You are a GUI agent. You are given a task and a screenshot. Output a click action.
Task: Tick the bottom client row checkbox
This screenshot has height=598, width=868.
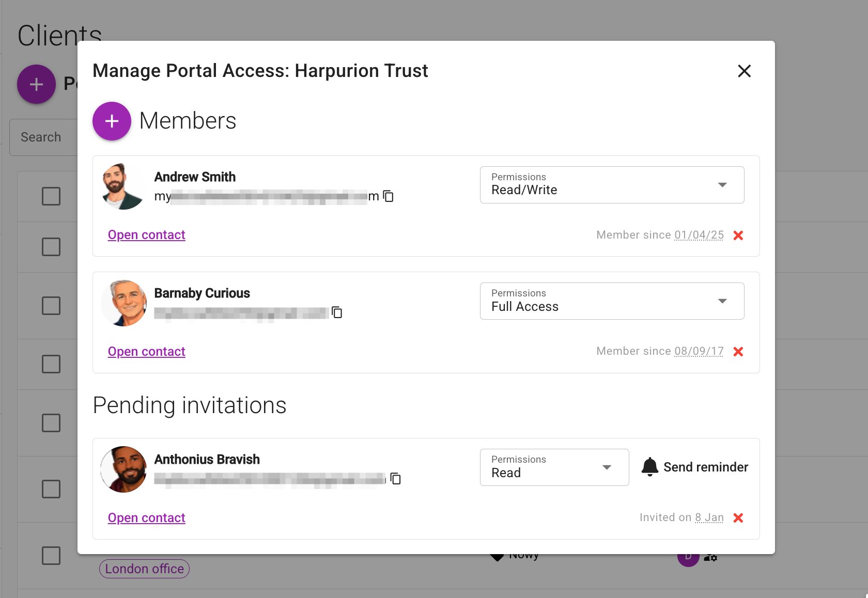[x=51, y=556]
